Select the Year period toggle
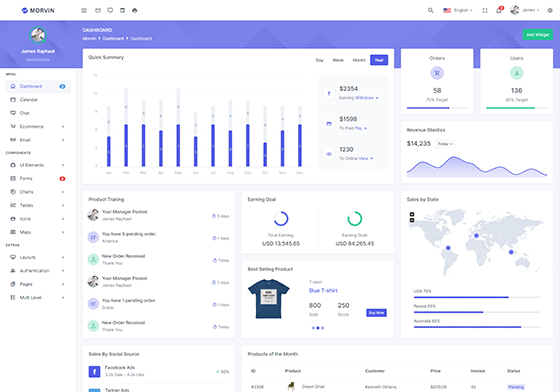The width and height of the screenshot is (560, 392). click(379, 60)
